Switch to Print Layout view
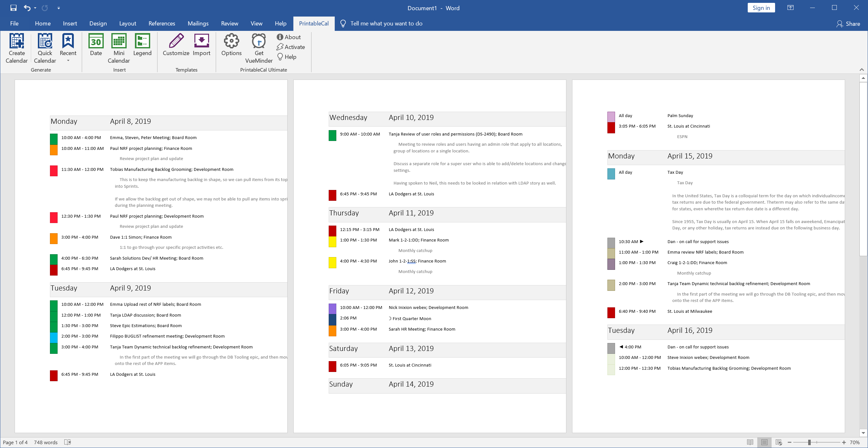This screenshot has width=868, height=448. tap(764, 442)
